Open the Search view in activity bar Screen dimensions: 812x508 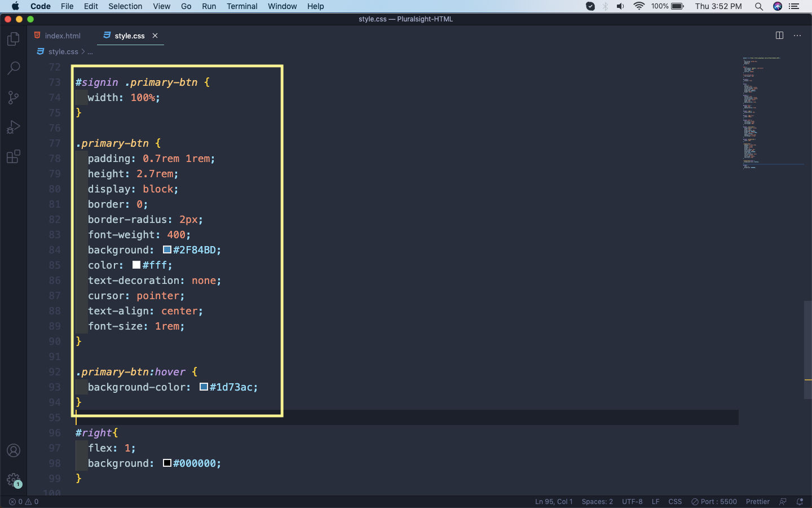(14, 68)
